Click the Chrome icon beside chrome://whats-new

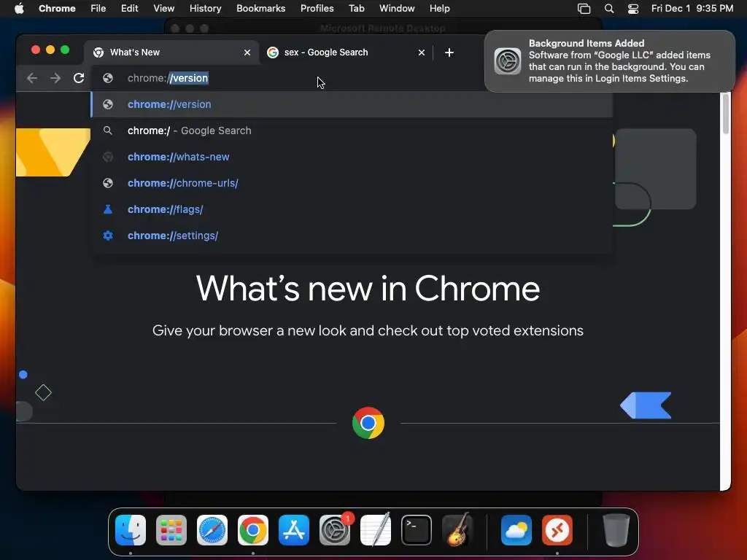point(108,157)
